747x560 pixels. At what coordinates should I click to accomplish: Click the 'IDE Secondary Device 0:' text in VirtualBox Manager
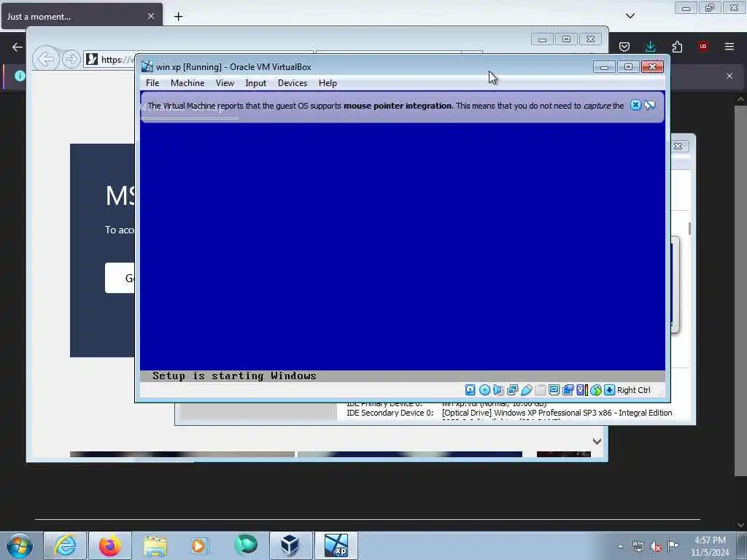(390, 413)
